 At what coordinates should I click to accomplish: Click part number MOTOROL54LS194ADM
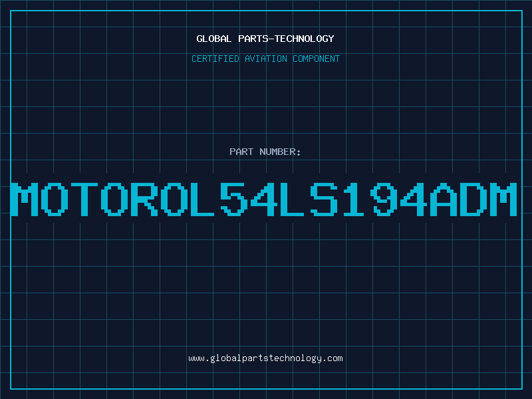tap(264, 199)
